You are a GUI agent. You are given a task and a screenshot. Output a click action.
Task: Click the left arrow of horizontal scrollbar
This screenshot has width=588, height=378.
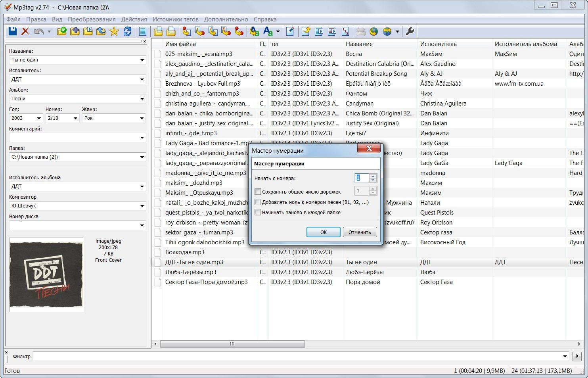[155, 344]
